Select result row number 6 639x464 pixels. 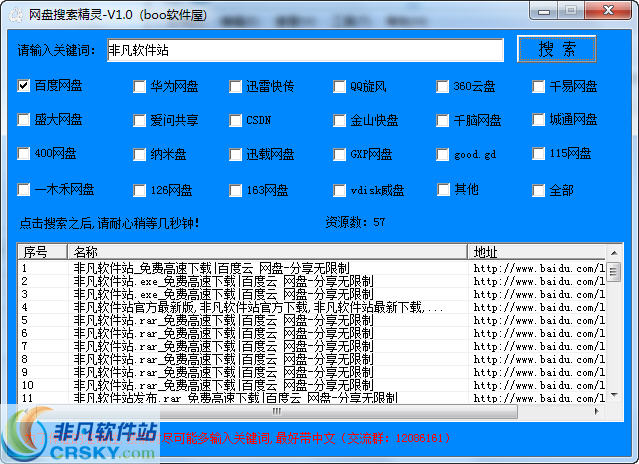(311, 333)
